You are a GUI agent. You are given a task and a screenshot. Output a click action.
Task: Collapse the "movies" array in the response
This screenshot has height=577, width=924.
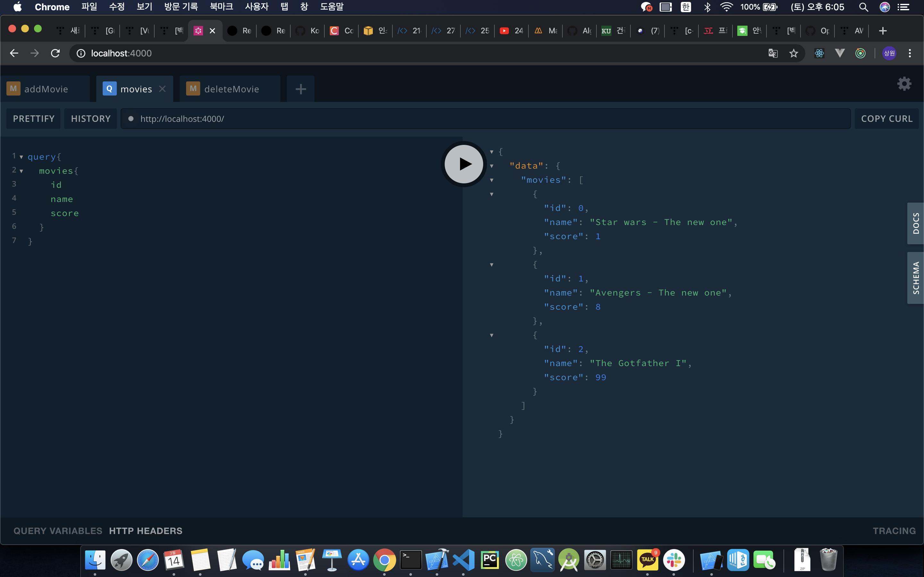tap(492, 180)
